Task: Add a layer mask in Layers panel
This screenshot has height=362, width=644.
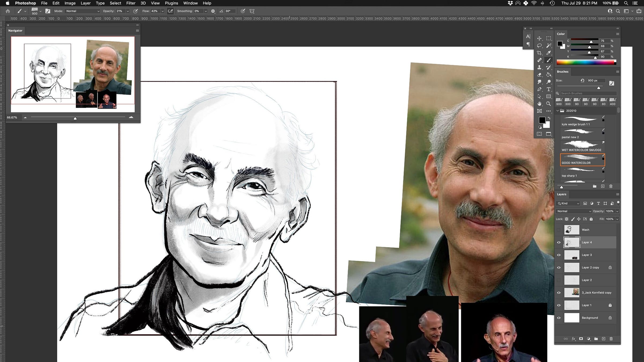Action: pos(581,339)
